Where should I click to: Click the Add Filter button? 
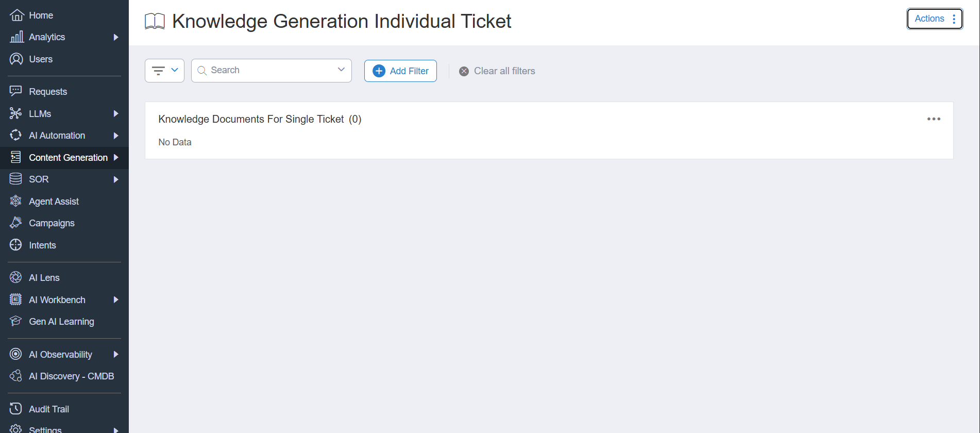[400, 71]
